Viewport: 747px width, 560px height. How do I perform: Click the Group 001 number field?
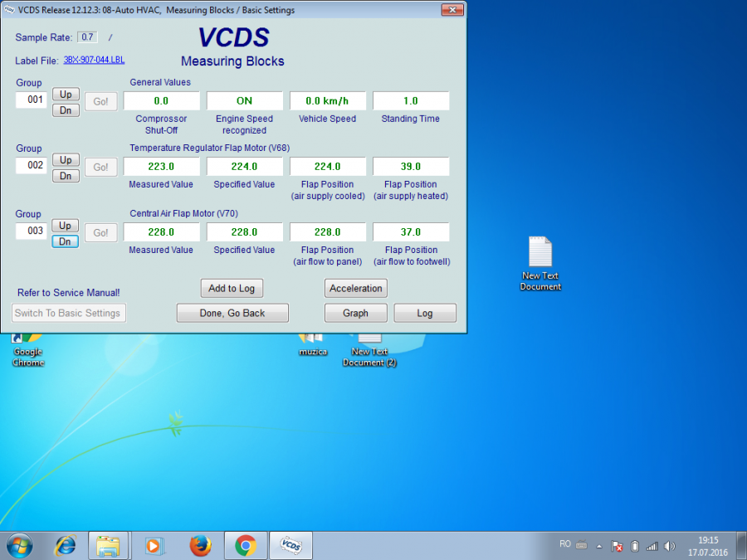tap(32, 100)
